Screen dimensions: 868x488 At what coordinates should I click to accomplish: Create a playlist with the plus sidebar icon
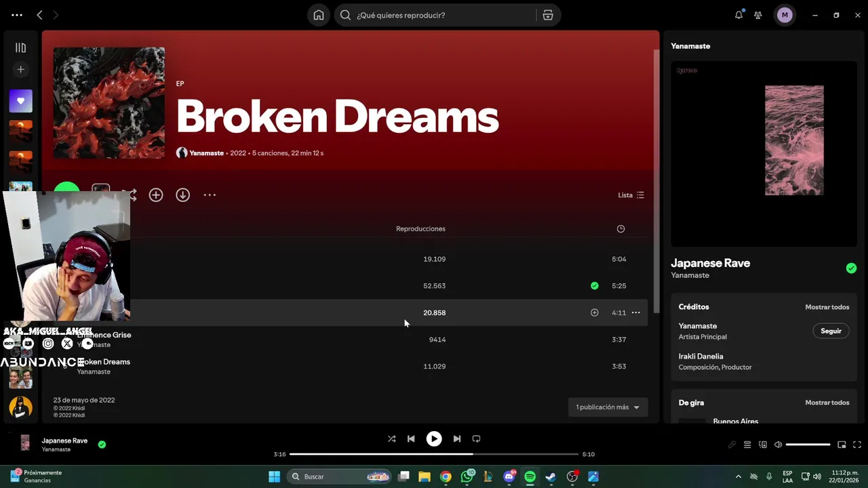(20, 69)
